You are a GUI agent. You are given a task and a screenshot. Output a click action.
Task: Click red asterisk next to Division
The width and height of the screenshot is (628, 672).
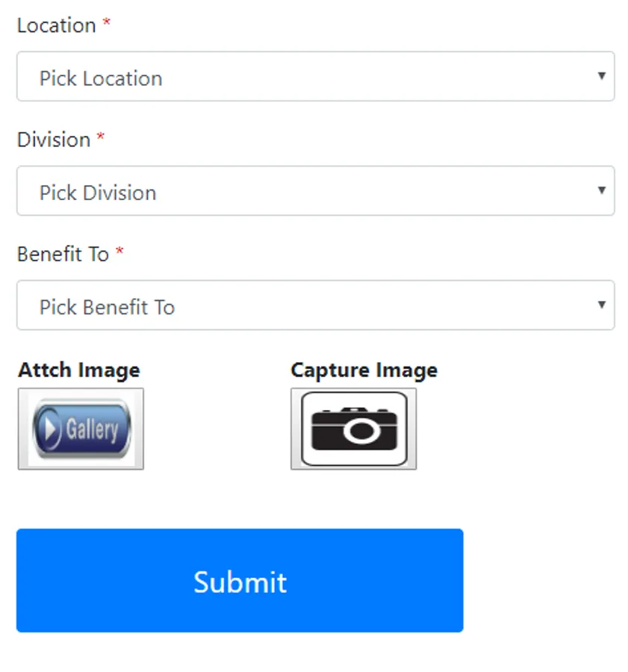click(x=101, y=137)
